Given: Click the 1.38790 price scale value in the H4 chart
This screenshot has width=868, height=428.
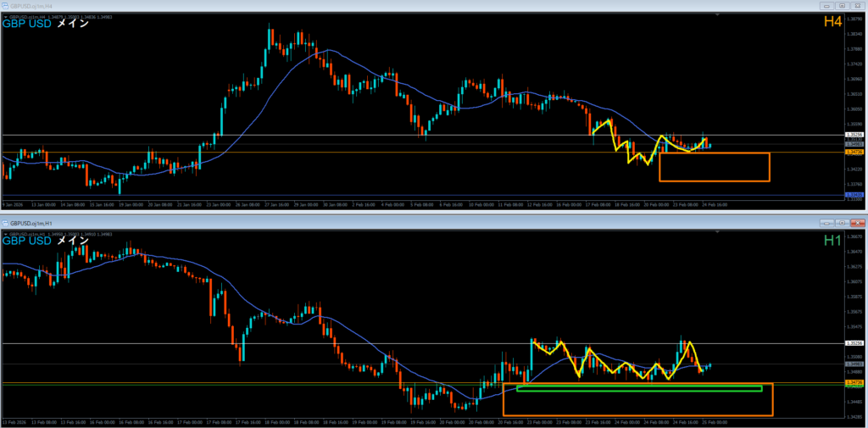Looking at the screenshot, I should [x=853, y=19].
